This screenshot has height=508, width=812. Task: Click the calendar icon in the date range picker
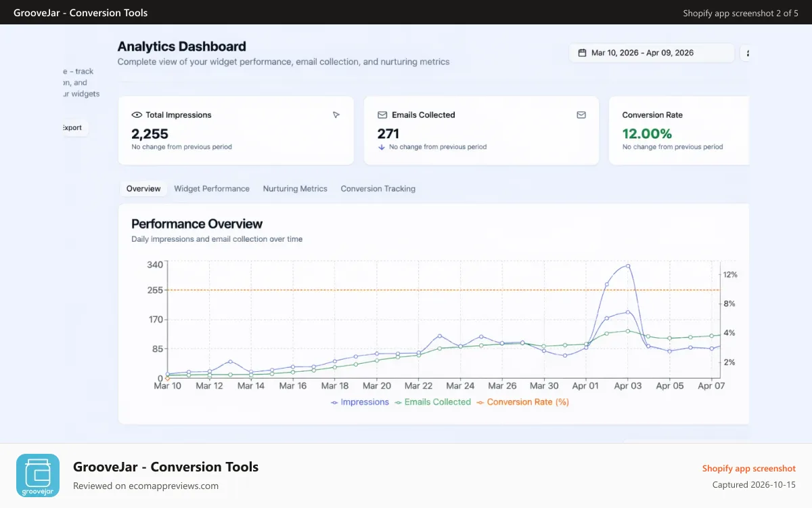pyautogui.click(x=582, y=53)
